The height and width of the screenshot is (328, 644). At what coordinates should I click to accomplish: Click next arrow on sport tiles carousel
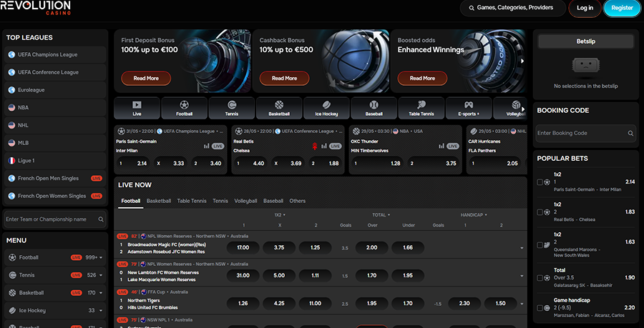point(523,109)
